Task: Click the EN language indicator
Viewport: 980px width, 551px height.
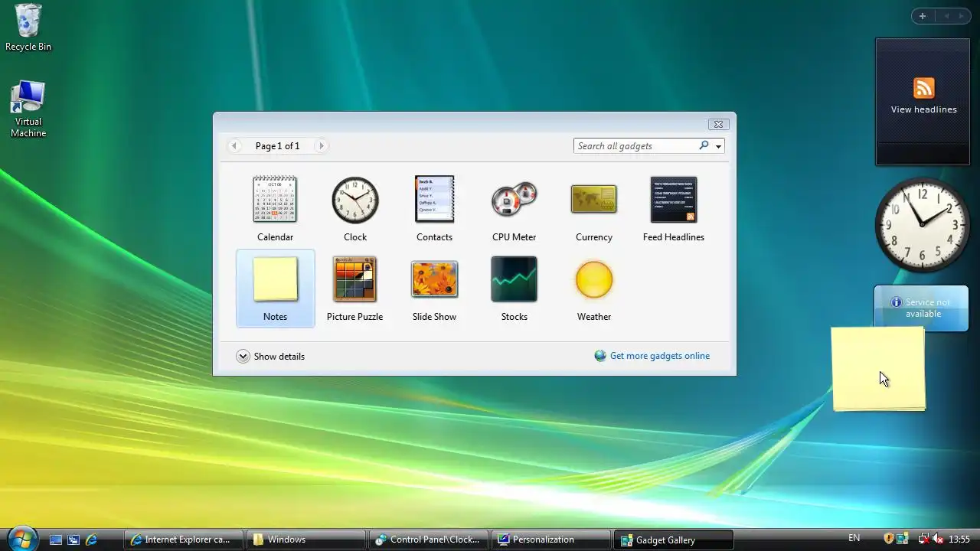Action: 854,539
